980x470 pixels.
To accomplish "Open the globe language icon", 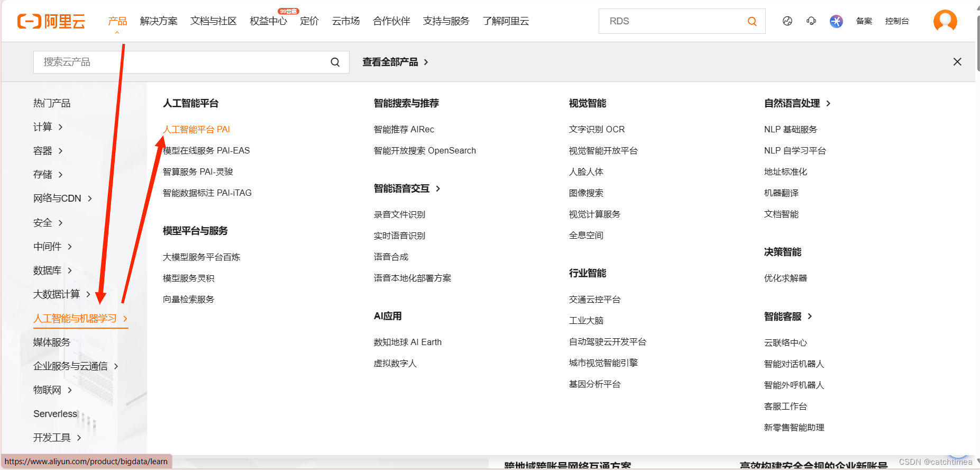I will (x=787, y=21).
